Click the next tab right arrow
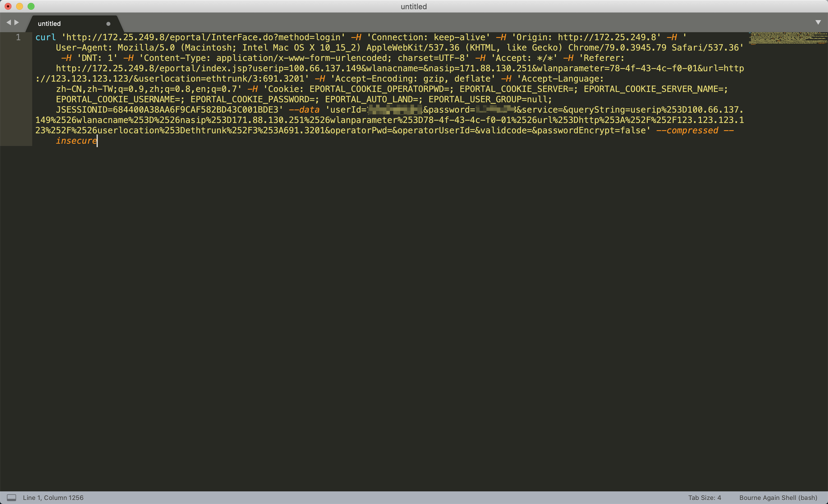 pyautogui.click(x=16, y=22)
